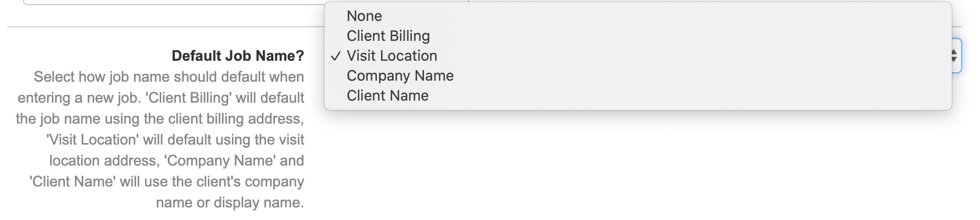Click the checkmark beside Visit Location

point(336,56)
